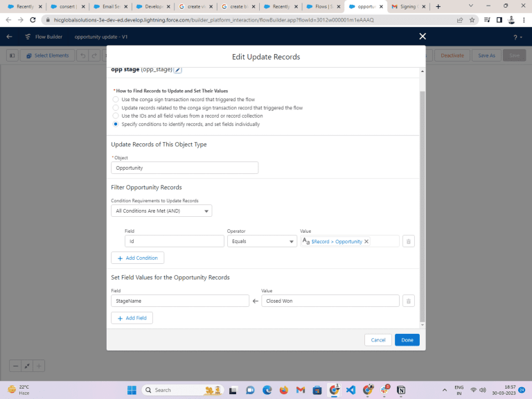This screenshot has height=399, width=532.
Task: Open Notion from taskbar
Action: coord(401,390)
